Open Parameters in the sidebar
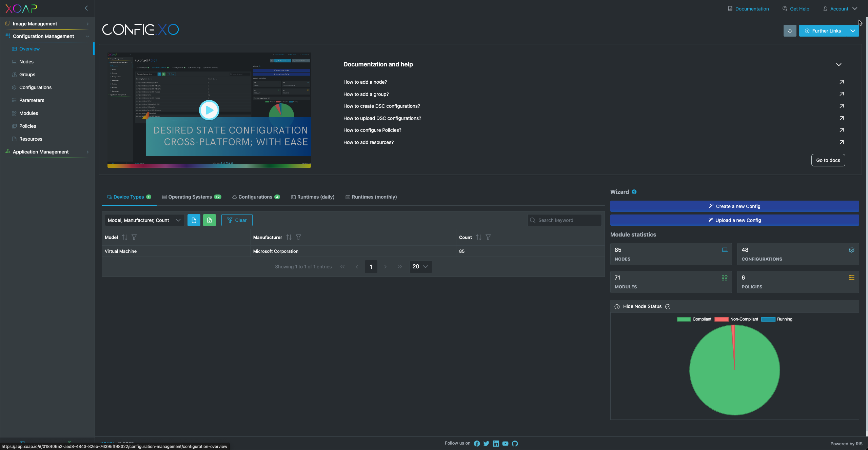This screenshot has width=868, height=450. coord(32,100)
